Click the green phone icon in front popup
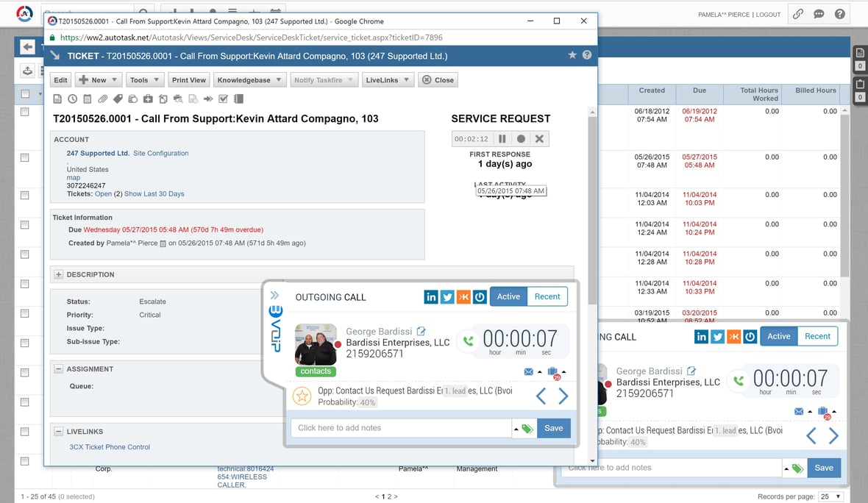The height and width of the screenshot is (503, 868). pos(469,341)
